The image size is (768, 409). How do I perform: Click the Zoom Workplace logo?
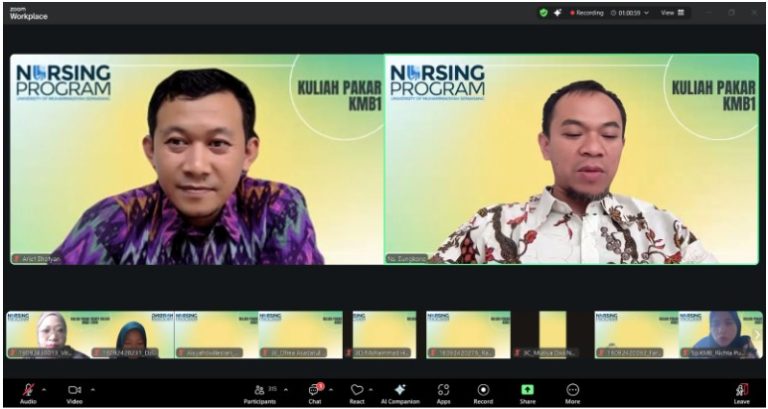click(28, 14)
